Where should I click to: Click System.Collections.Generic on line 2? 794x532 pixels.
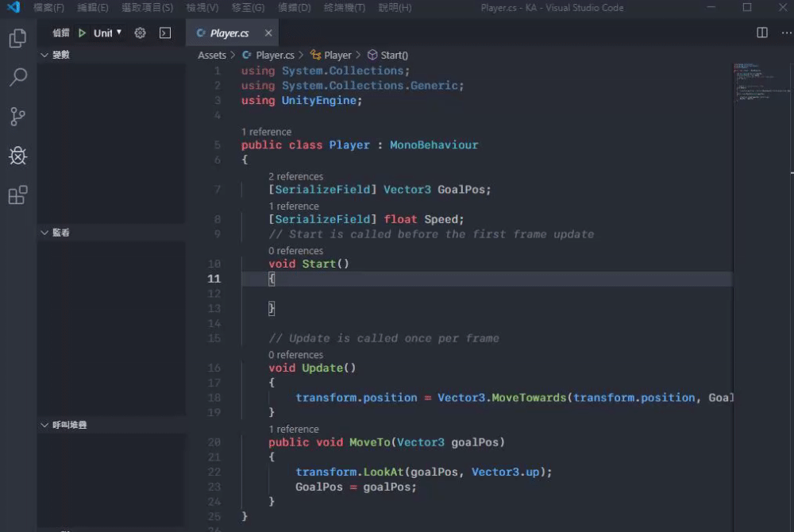(370, 86)
